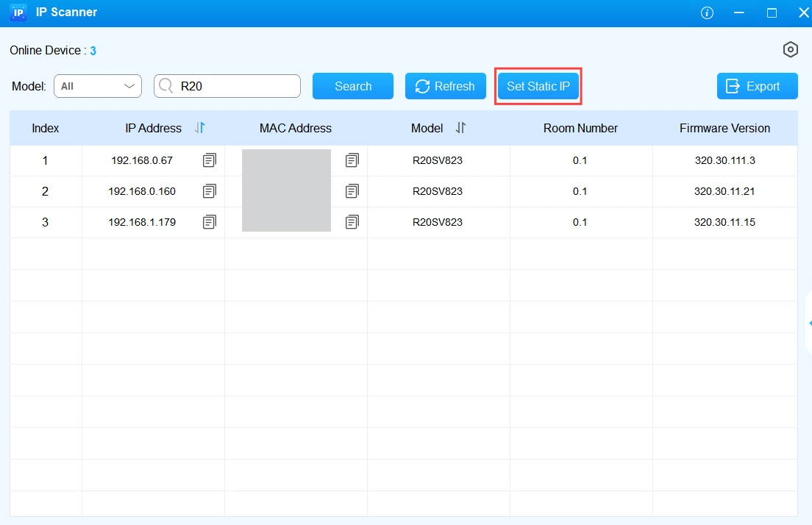Refresh the device list

(445, 86)
